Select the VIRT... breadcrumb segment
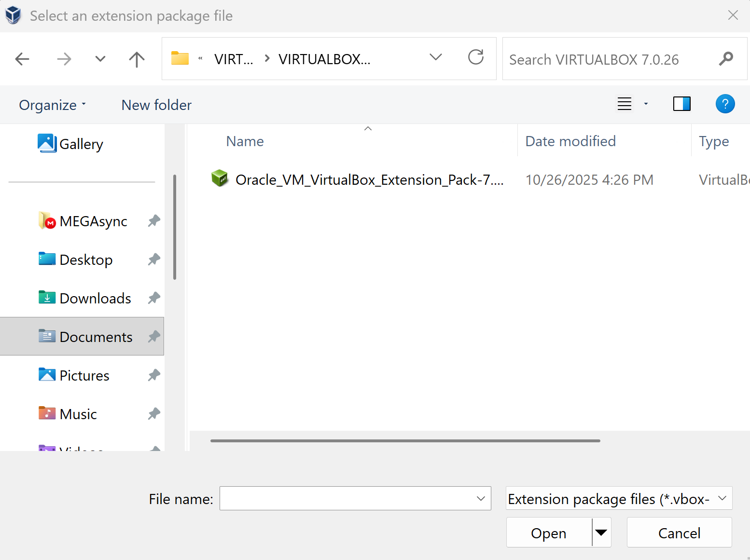The height and width of the screenshot is (560, 750). tap(234, 59)
